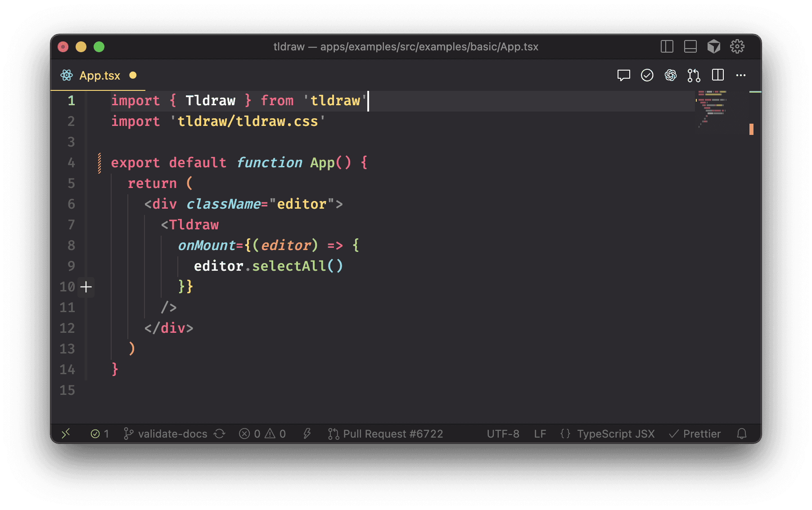Open Pull Request #6722 in status bar
This screenshot has width=812, height=510.
click(x=386, y=434)
